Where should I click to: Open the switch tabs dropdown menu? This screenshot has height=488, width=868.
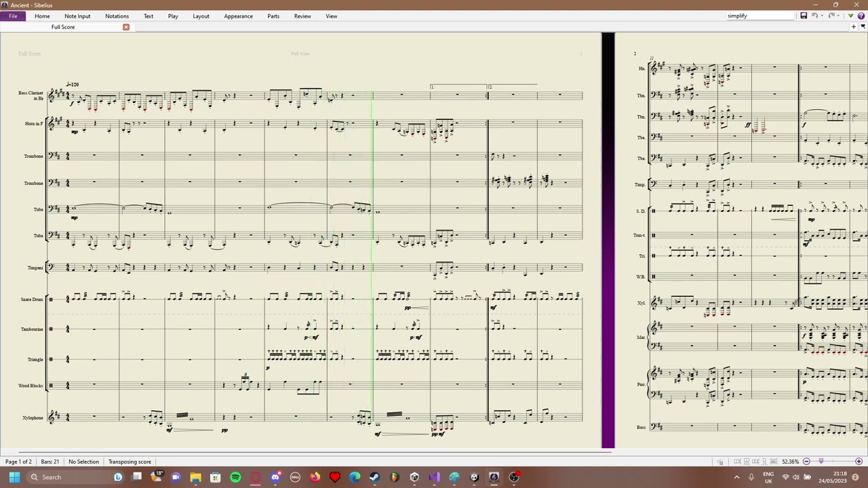pyautogui.click(x=863, y=27)
